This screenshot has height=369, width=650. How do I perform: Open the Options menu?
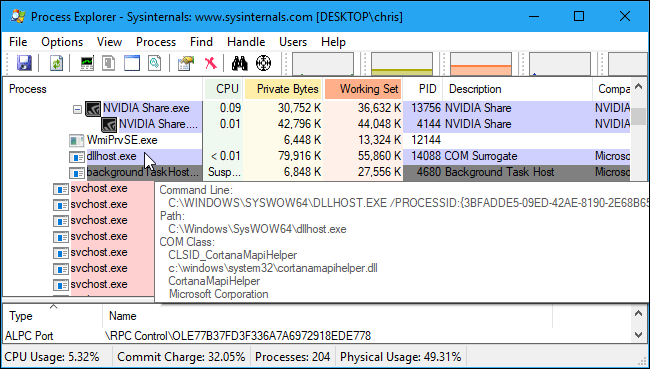pos(62,42)
